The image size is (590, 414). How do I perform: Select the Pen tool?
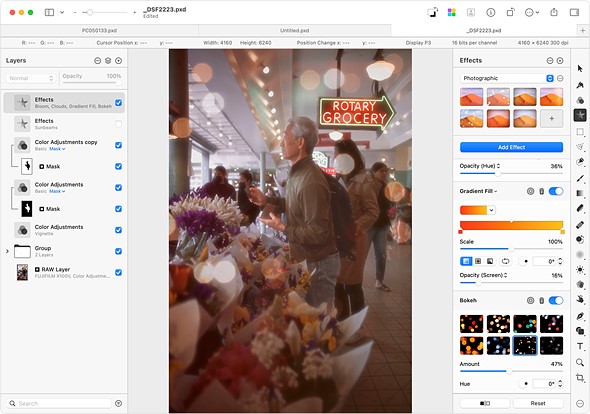click(x=580, y=316)
